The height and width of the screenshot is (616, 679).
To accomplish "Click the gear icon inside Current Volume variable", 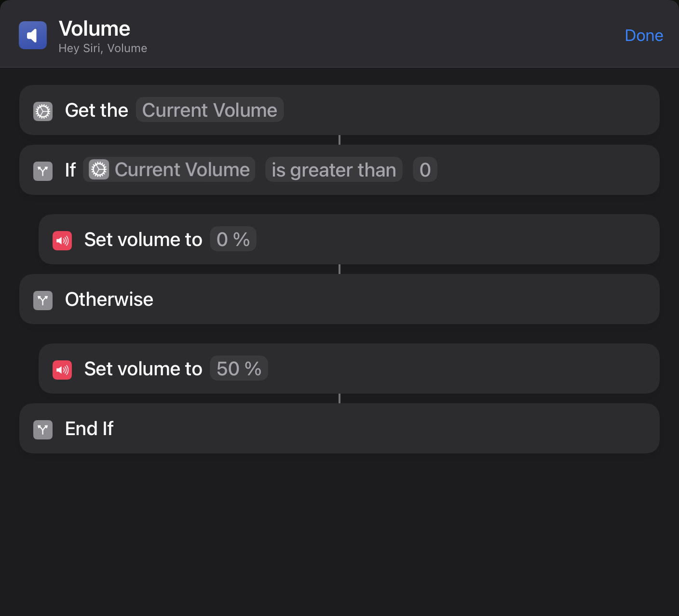I will 99,170.
